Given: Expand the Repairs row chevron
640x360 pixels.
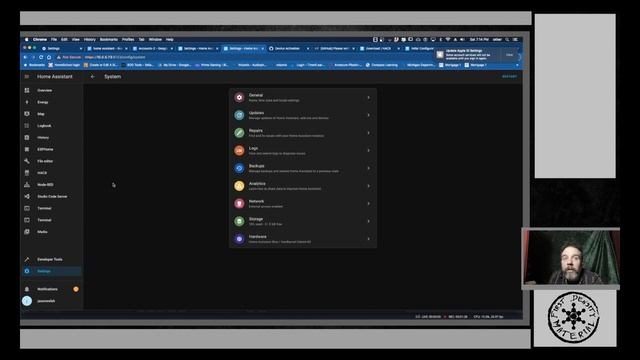Looking at the screenshot, I should pos(369,133).
